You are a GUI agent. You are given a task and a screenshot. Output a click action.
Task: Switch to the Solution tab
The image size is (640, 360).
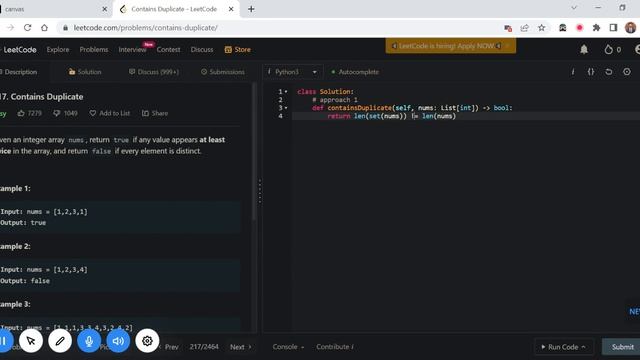pos(85,72)
